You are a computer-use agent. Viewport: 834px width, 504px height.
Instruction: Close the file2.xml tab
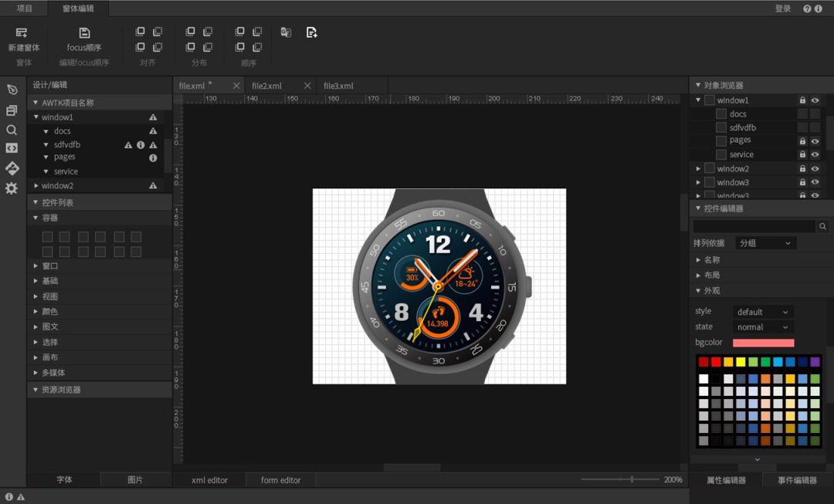[x=307, y=86]
